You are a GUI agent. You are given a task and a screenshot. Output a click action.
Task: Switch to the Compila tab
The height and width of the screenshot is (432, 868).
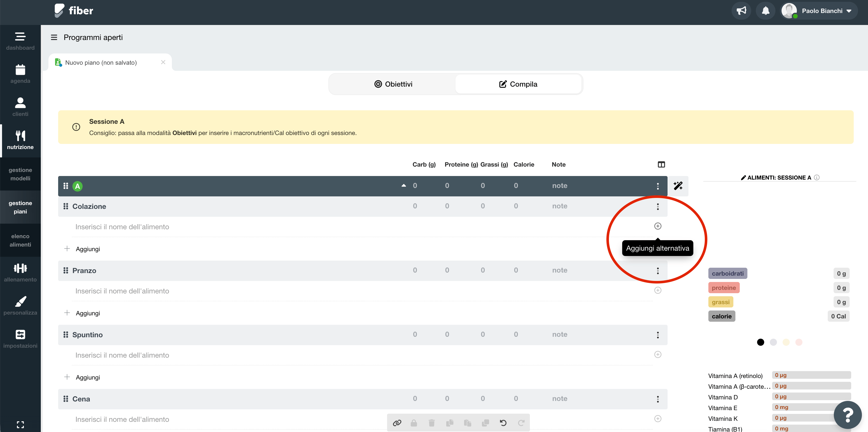click(x=518, y=84)
